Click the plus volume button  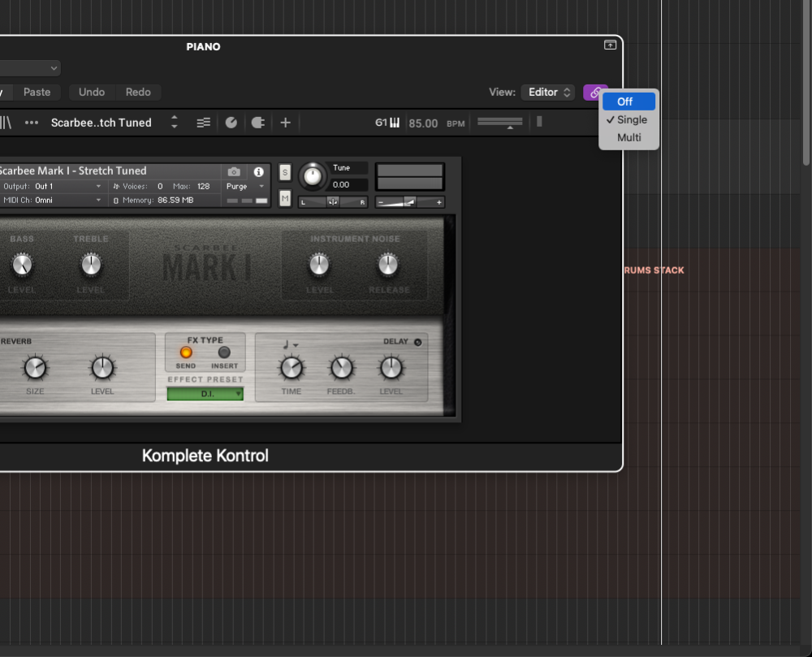pos(438,202)
